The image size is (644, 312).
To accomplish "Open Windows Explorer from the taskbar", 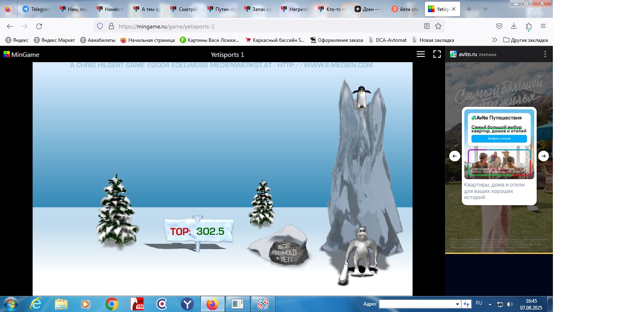I will (x=61, y=304).
